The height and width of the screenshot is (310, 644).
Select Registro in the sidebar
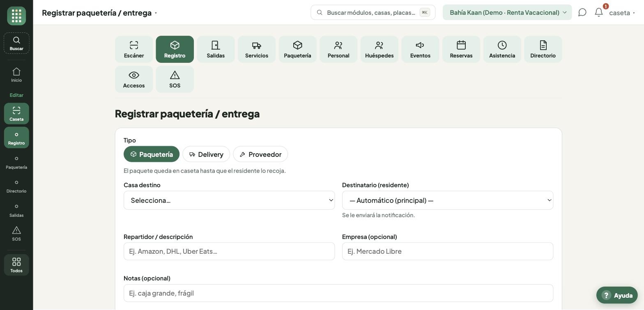point(16,138)
